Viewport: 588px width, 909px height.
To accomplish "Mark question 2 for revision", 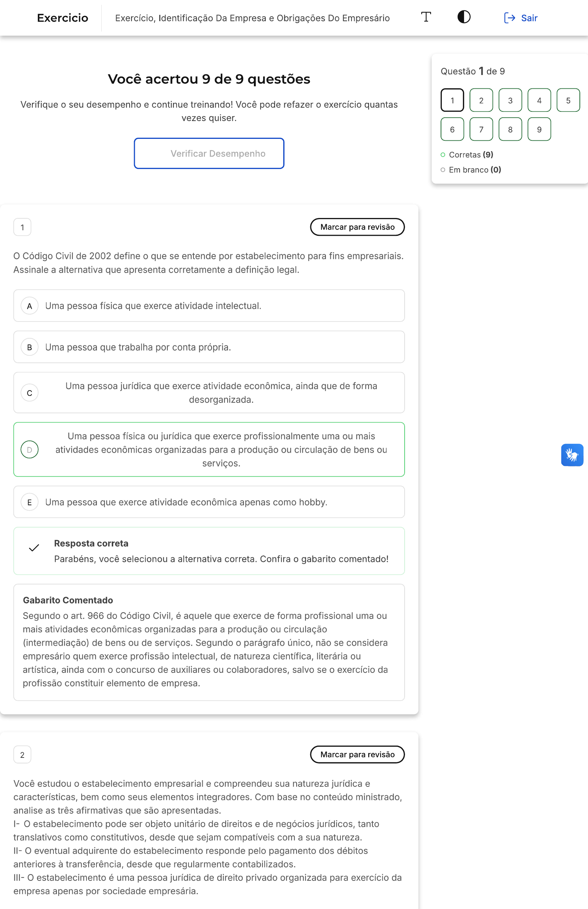I will click(x=357, y=754).
